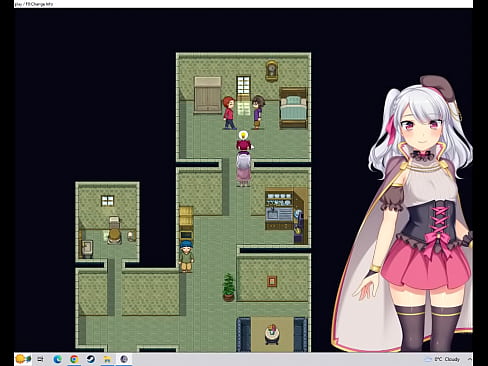Click the framed picture on the wall

[x=272, y=282]
